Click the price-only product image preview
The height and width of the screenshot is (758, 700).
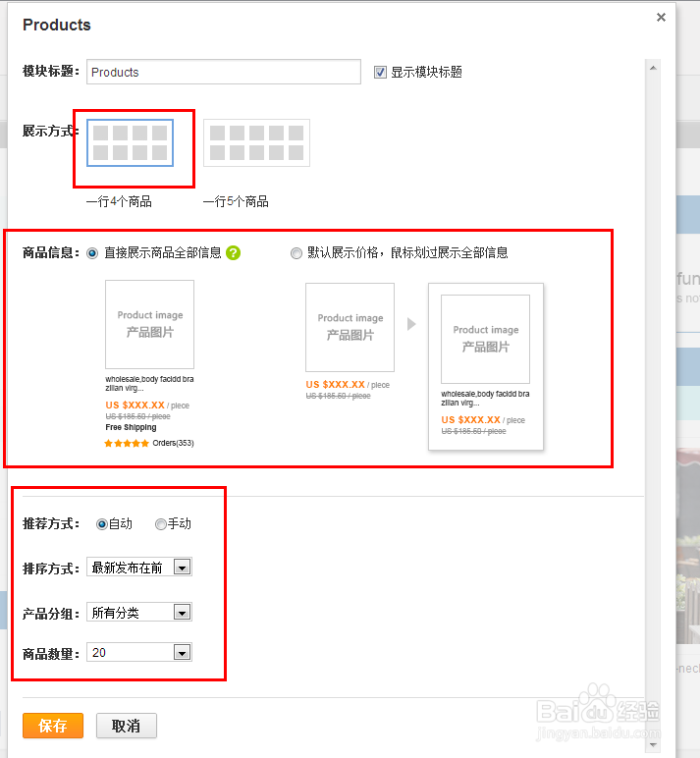tap(350, 327)
